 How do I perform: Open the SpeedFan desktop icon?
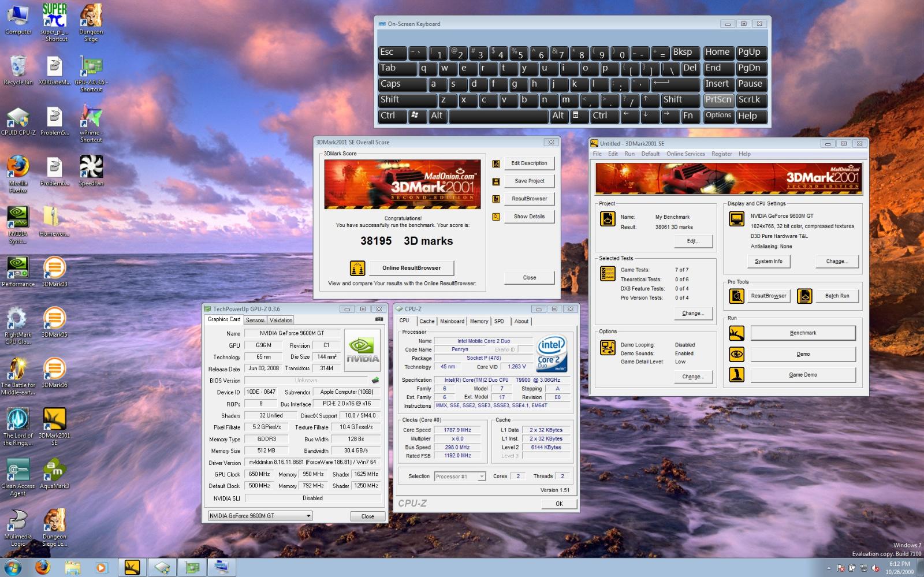(91, 171)
